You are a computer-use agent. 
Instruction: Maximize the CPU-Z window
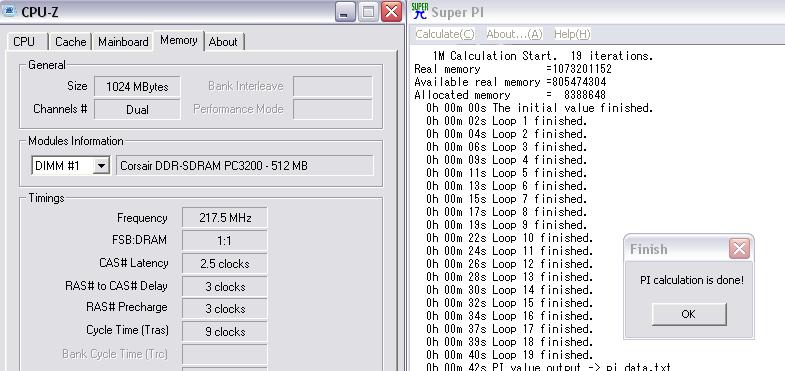click(368, 12)
